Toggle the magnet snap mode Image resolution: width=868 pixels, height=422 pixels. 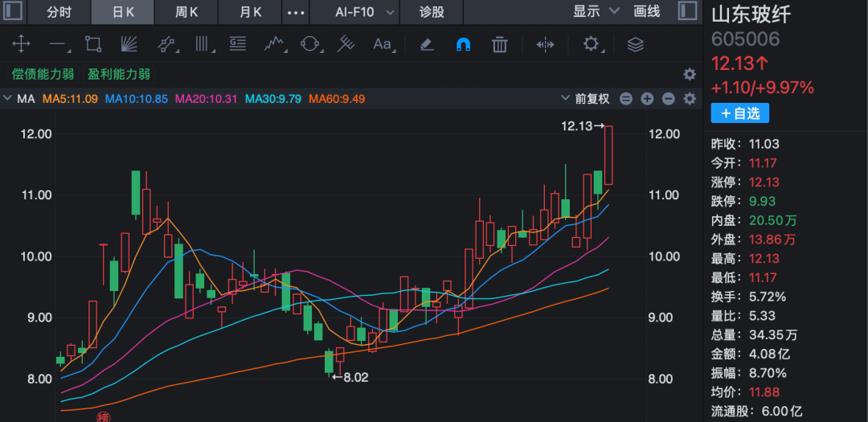[x=464, y=44]
